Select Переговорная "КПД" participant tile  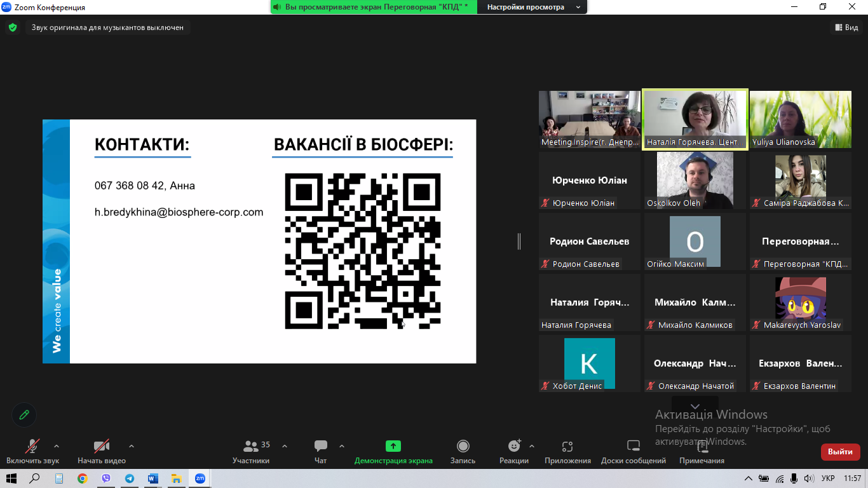[801, 241]
